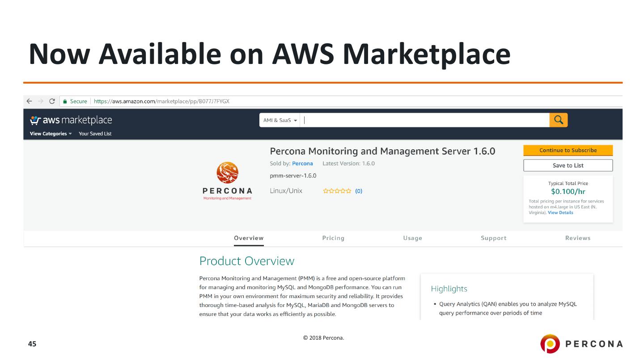Click the star rating icons
Screen dimensions: 644x362
[337, 191]
